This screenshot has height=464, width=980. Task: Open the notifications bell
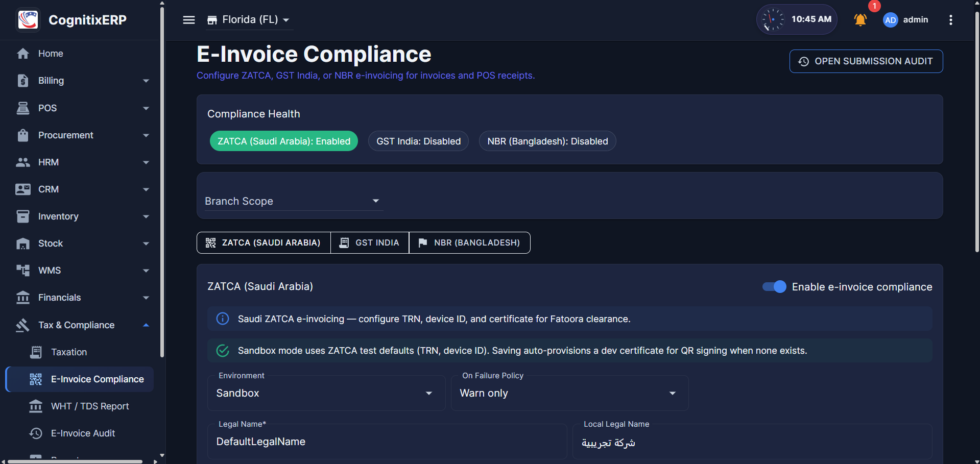point(861,20)
